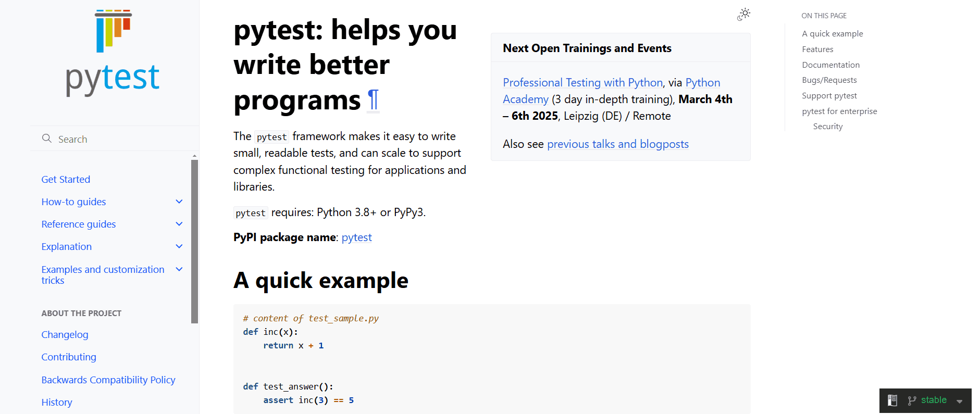The width and height of the screenshot is (980, 414).
Task: Open the Changelog entry in the sidebar
Action: coord(65,334)
